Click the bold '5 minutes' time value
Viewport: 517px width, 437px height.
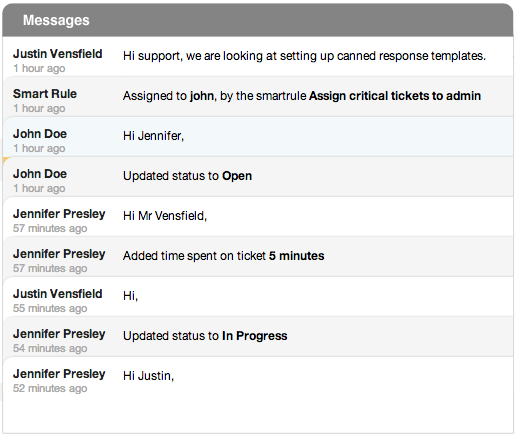pyautogui.click(x=297, y=256)
